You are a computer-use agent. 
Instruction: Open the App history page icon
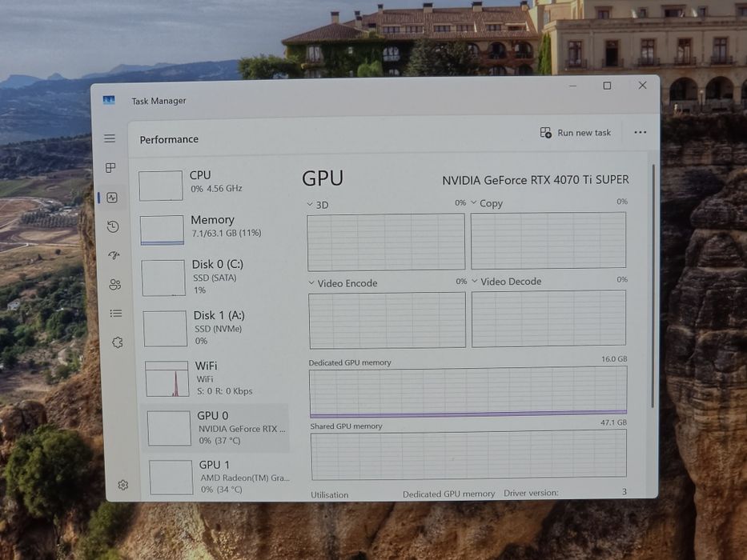(x=113, y=226)
